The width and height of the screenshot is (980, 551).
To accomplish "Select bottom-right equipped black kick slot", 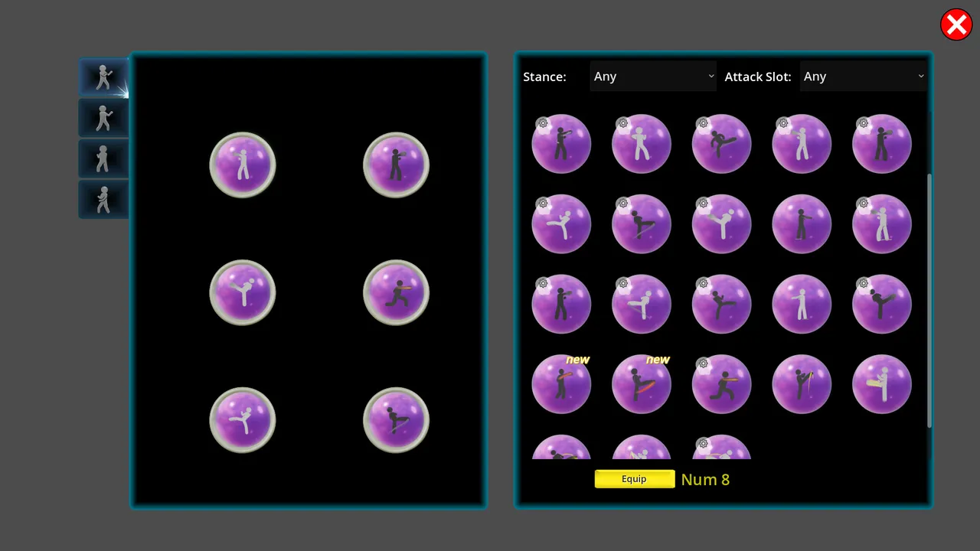I will [x=396, y=420].
